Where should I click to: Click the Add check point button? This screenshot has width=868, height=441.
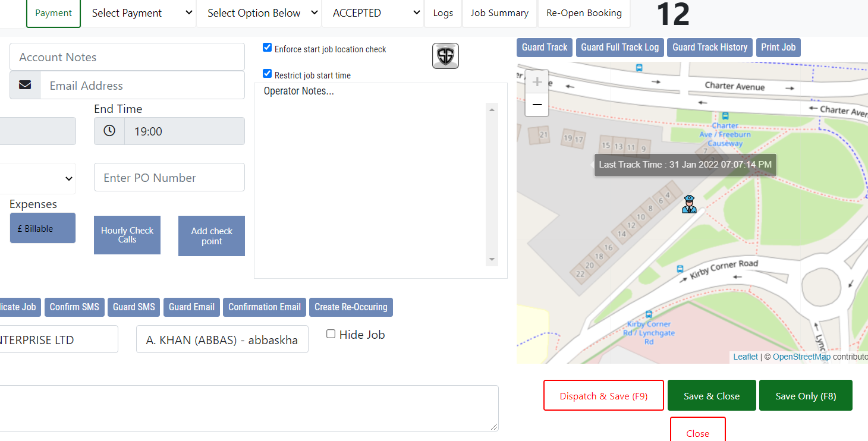tap(212, 236)
